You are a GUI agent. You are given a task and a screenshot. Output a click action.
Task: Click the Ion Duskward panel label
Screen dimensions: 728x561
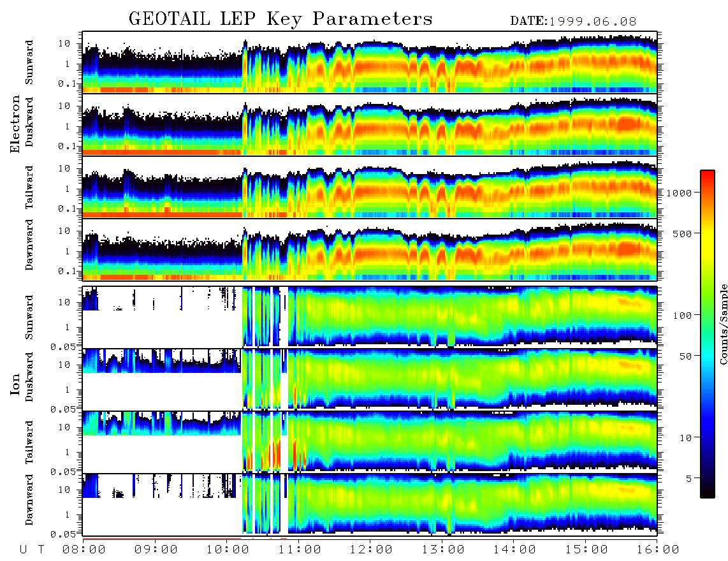(x=29, y=377)
